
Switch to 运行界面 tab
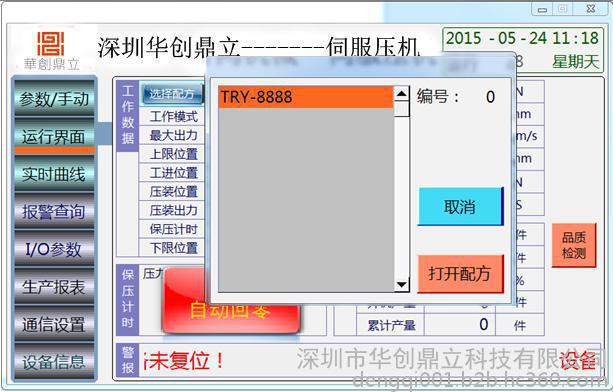54,136
